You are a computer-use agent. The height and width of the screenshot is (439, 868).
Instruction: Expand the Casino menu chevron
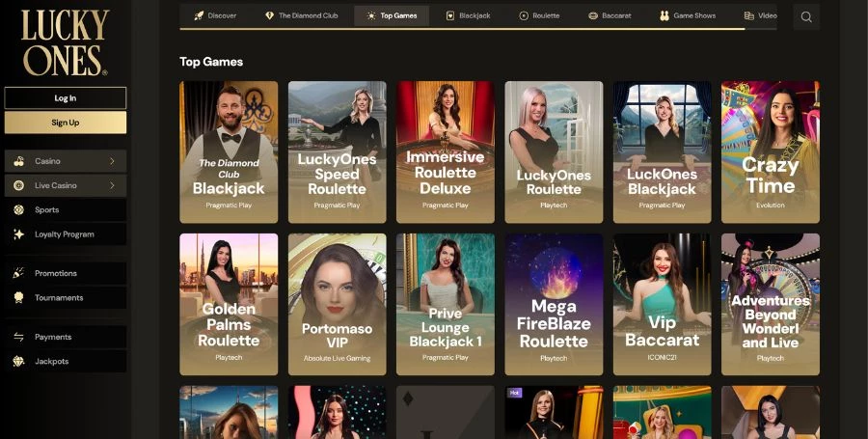(112, 161)
